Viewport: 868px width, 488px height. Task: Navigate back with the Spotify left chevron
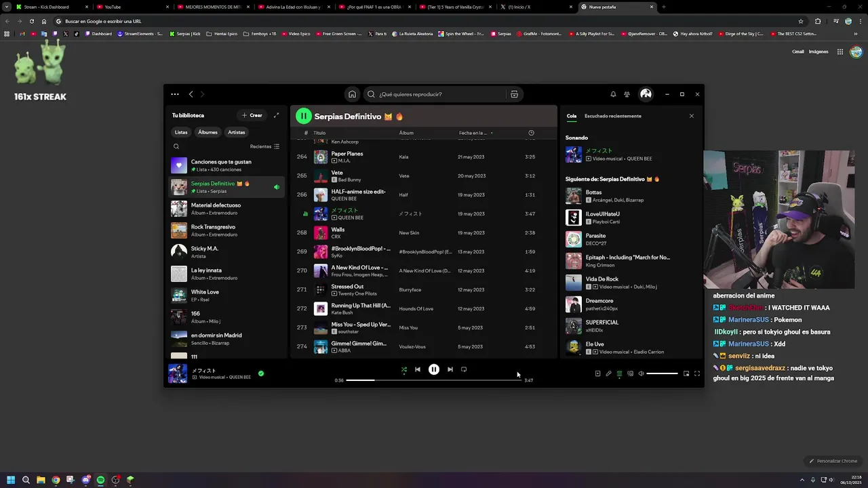191,94
